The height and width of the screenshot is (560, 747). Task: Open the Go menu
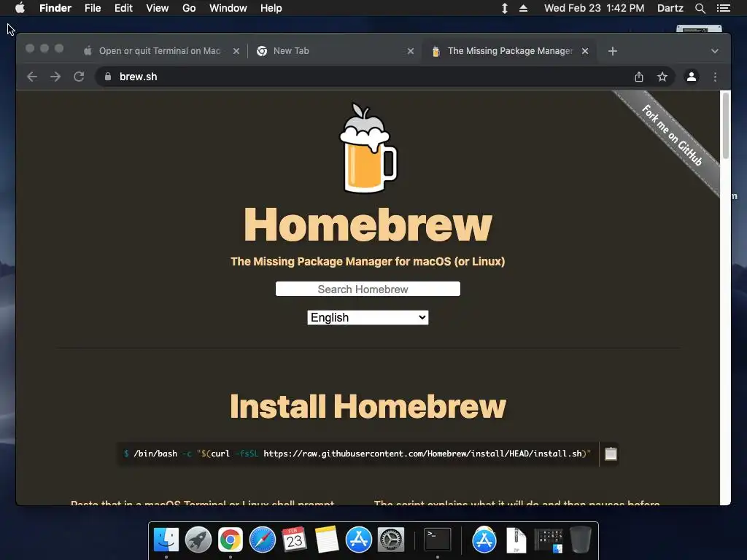point(189,8)
